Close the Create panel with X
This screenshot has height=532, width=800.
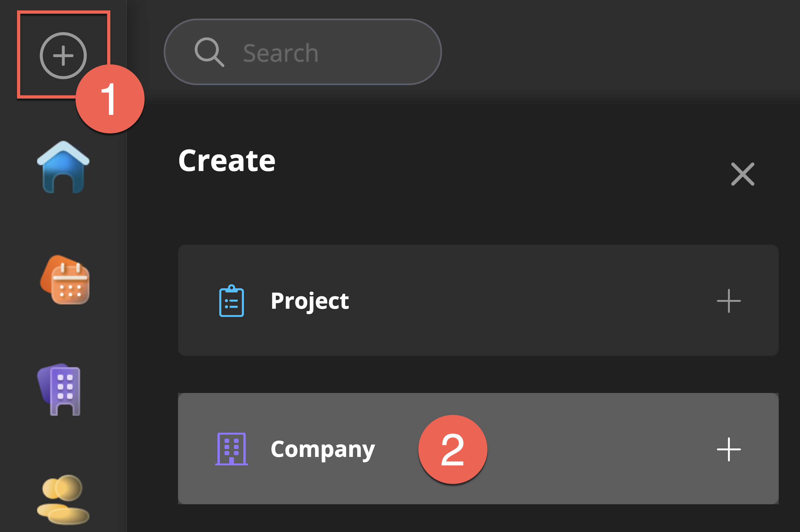coord(742,174)
